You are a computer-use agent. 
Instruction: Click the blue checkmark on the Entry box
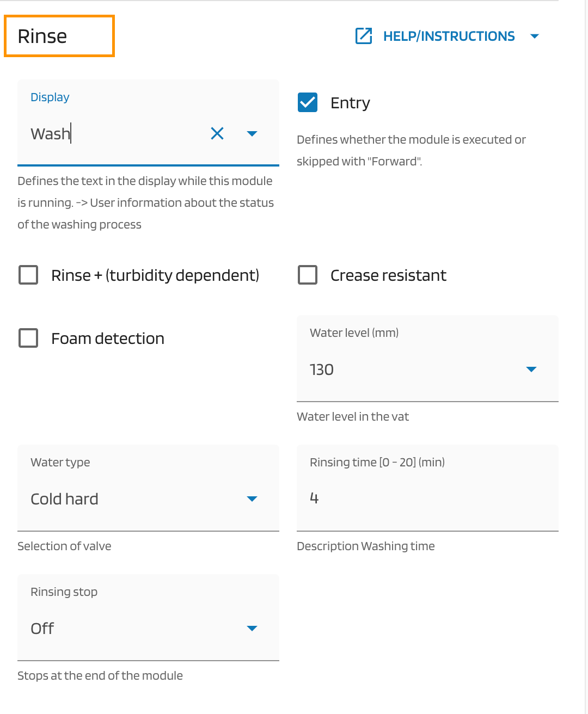(x=307, y=102)
